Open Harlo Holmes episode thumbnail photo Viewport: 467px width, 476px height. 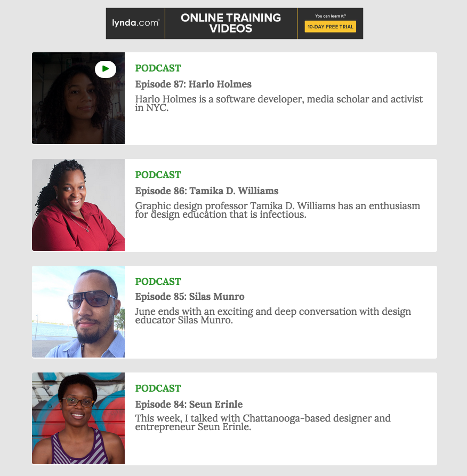click(78, 98)
